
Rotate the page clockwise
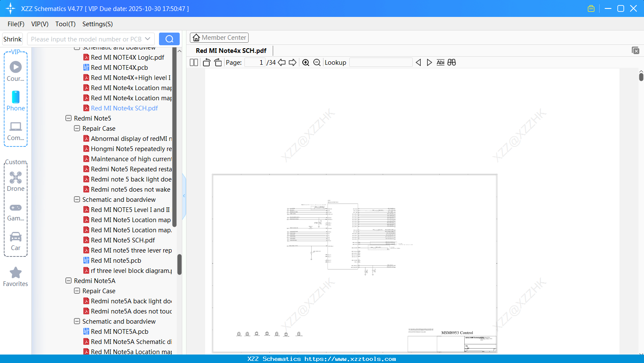click(x=218, y=63)
